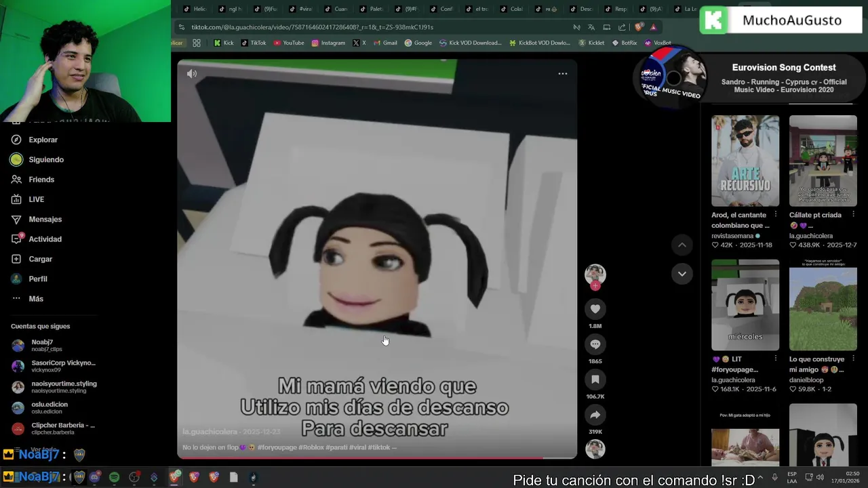This screenshot has height=488, width=868.
Task: Click the share page icon in address bar
Action: (622, 27)
